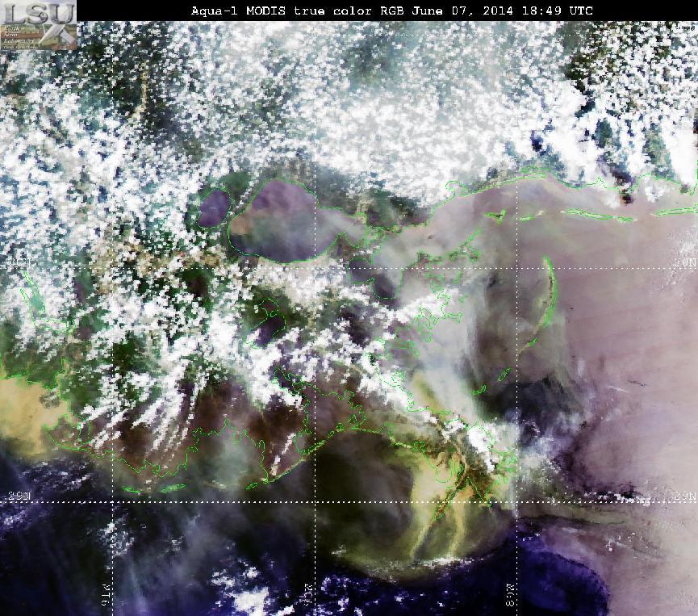Click grid intersection of 30N and 90W
This screenshot has height=616, width=698.
coord(316,269)
